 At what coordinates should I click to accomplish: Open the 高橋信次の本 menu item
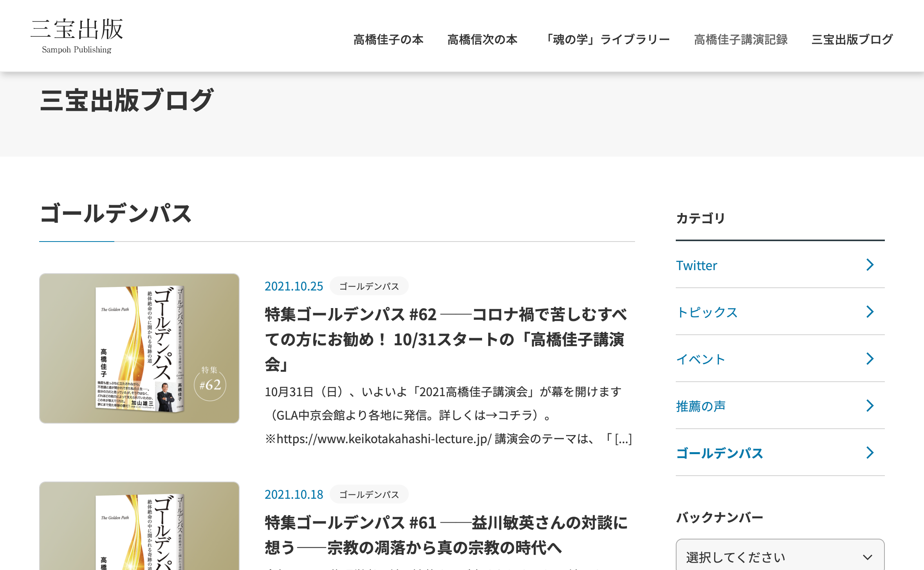click(x=482, y=40)
